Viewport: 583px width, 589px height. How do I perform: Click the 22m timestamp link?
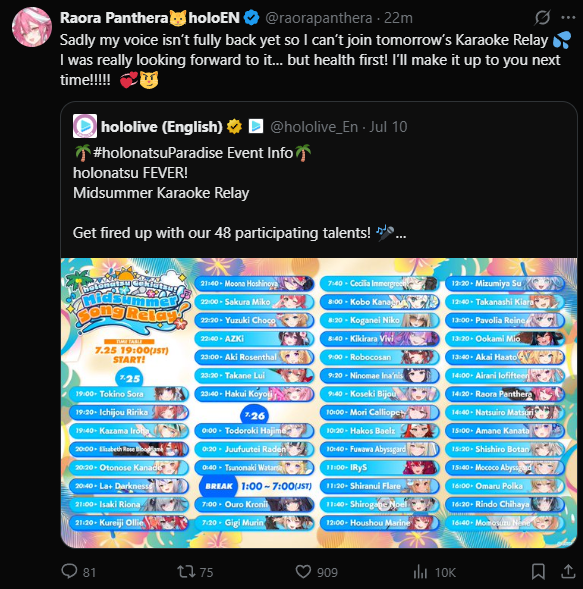pyautogui.click(x=398, y=18)
